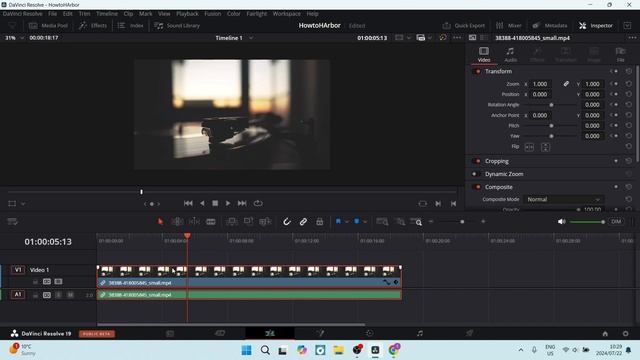The image size is (640, 360).
Task: Jump to first frame button
Action: point(188,203)
